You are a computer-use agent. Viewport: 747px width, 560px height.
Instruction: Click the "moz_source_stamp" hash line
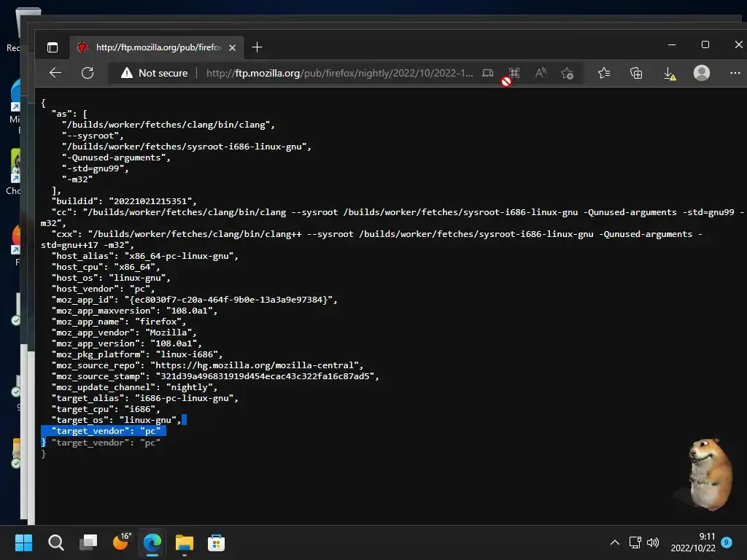(215, 376)
